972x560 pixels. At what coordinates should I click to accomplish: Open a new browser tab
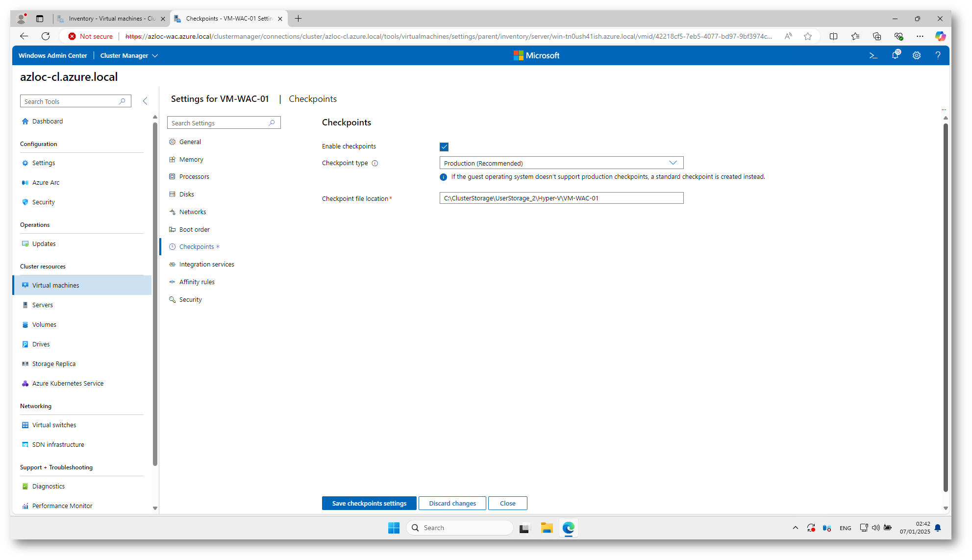(x=298, y=19)
